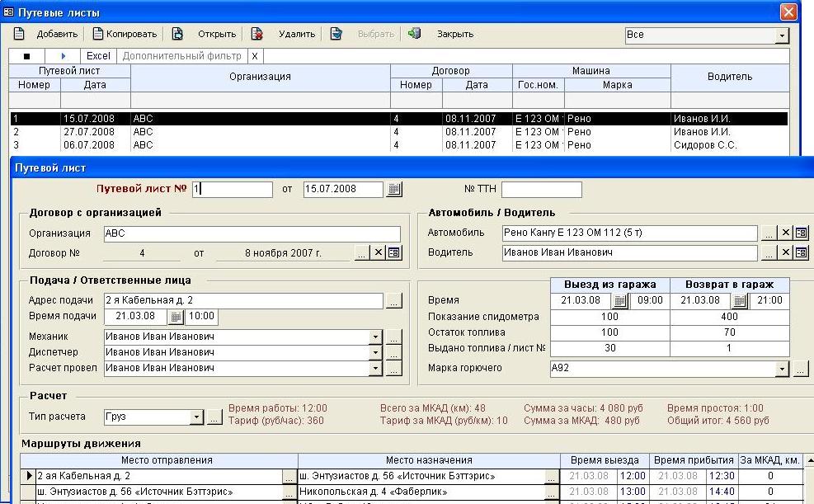
Task: Clear the Договор field with X icon
Action: pyautogui.click(x=379, y=252)
